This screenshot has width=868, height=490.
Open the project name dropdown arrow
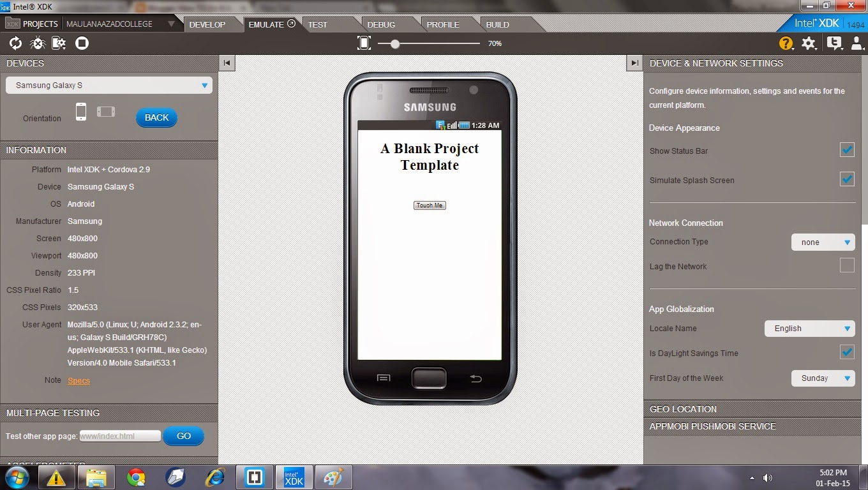point(171,24)
